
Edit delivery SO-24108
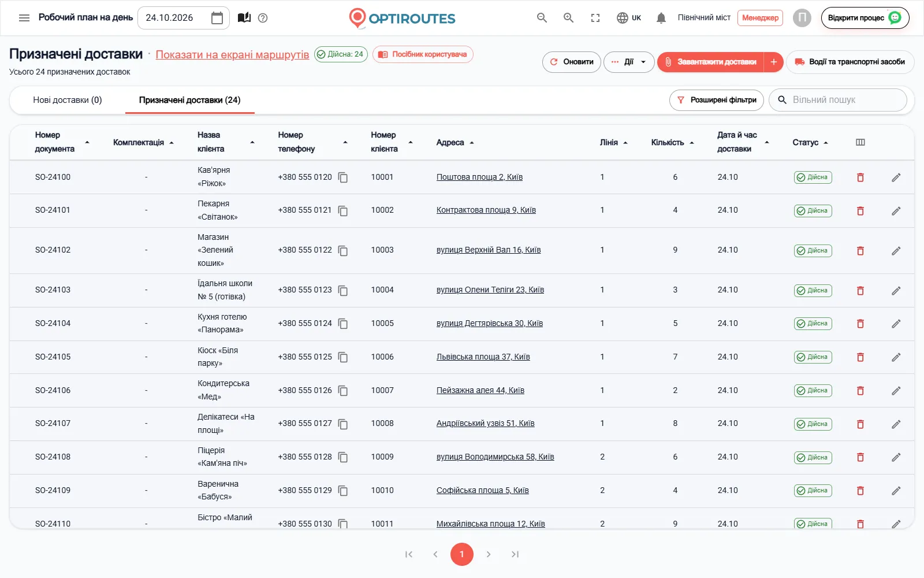[x=896, y=457]
